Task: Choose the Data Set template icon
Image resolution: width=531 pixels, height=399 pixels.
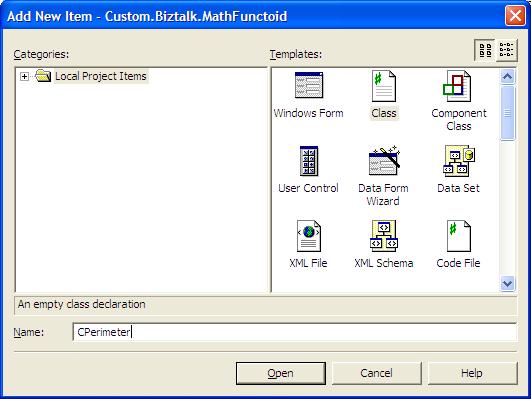Action: (459, 161)
